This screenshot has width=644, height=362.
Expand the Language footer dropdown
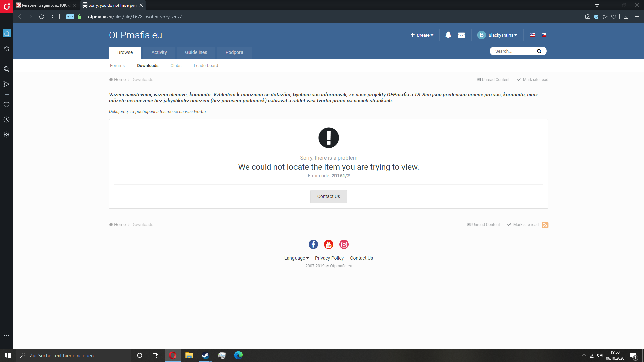(296, 258)
